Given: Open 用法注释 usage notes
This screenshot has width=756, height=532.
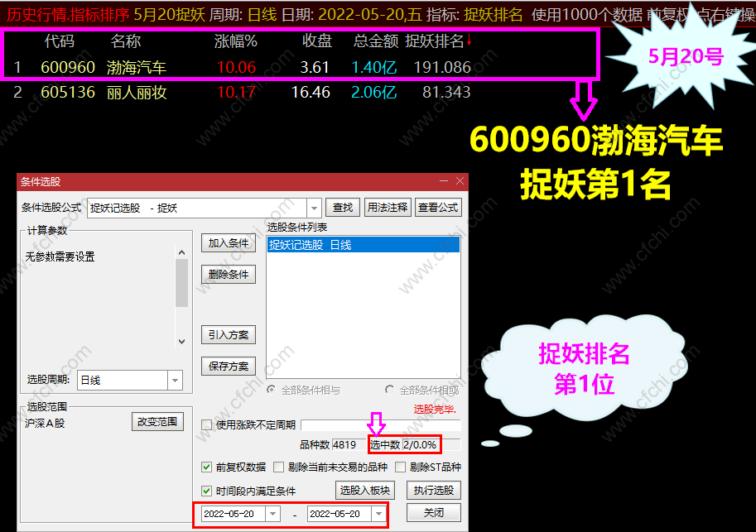Looking at the screenshot, I should point(388,208).
